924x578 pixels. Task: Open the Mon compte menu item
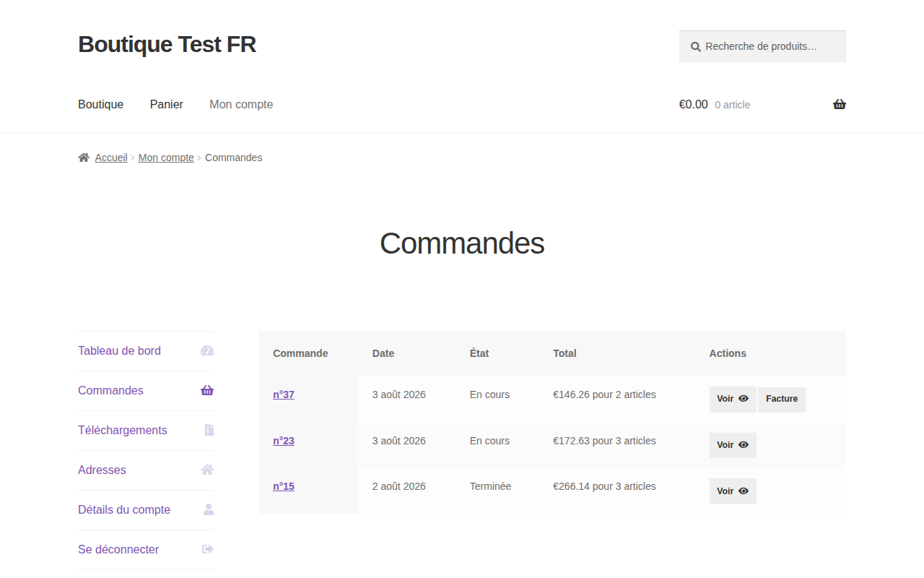(x=241, y=105)
